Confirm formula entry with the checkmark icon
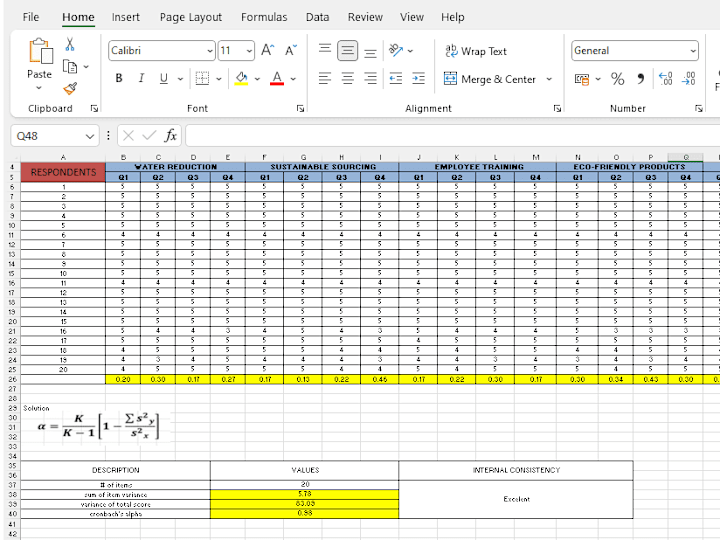Viewport: 720px width, 540px height. [x=149, y=135]
